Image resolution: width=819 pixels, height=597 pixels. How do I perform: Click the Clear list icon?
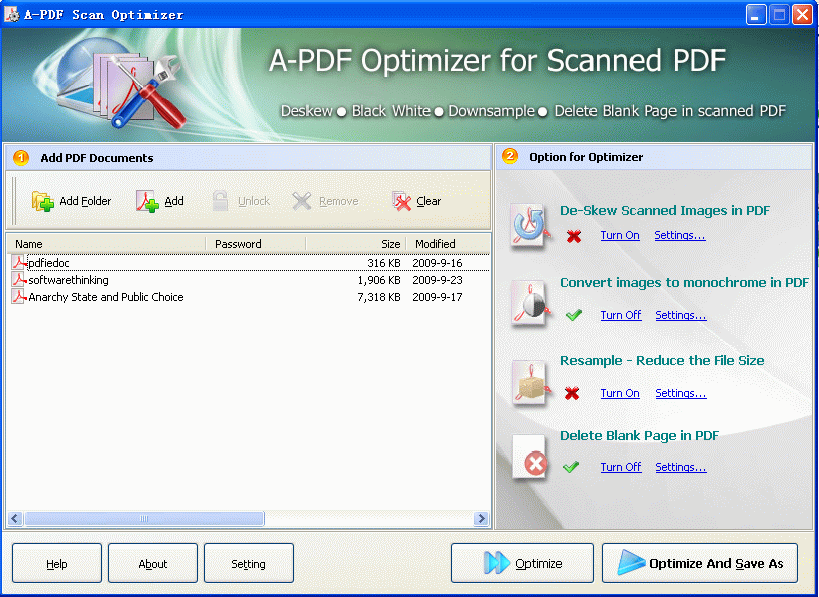point(402,201)
